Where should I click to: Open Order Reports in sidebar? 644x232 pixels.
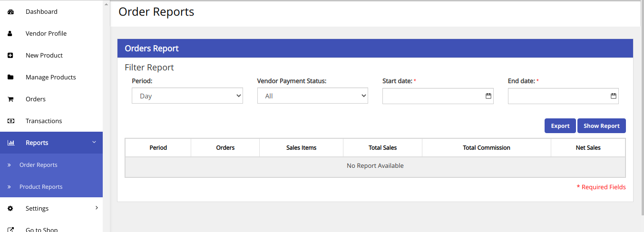[38, 165]
